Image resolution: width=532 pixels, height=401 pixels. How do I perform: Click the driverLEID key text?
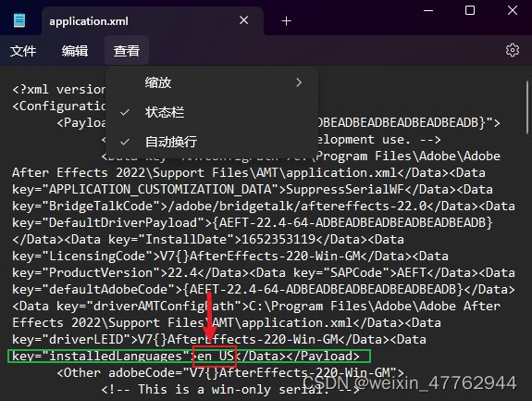click(x=86, y=339)
